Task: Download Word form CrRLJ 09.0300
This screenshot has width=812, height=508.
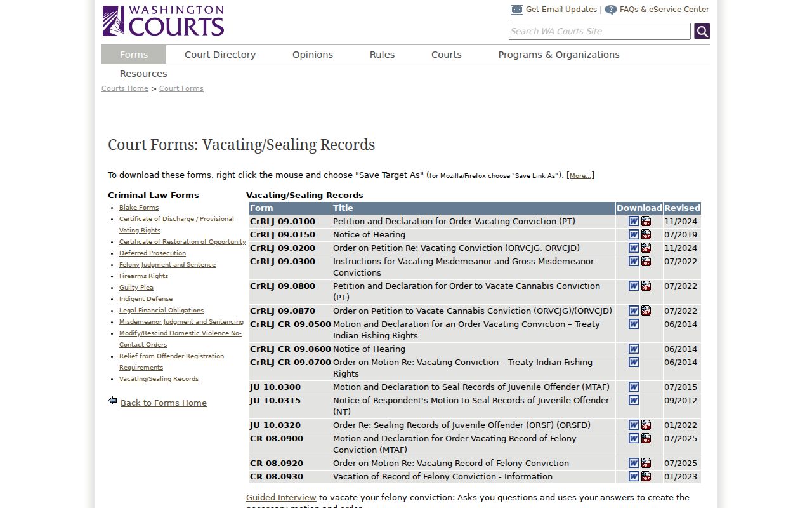Action: 634,261
